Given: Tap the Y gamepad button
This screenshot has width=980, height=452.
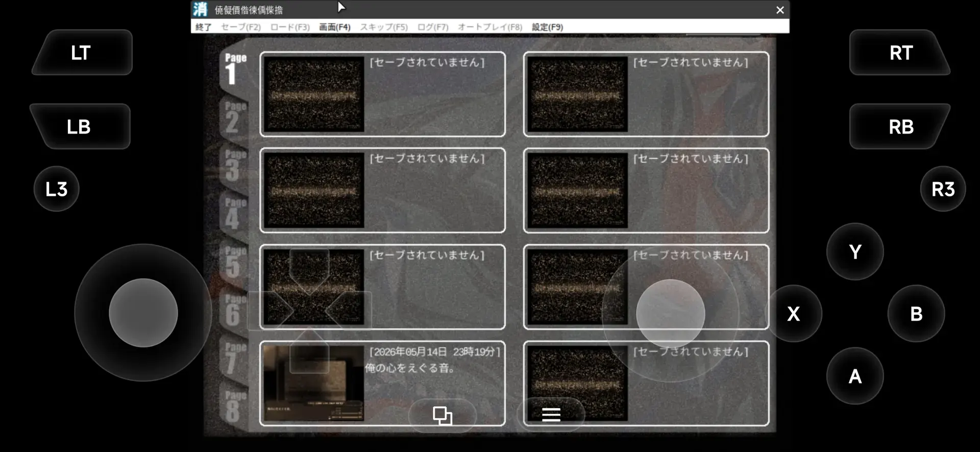Looking at the screenshot, I should [855, 252].
